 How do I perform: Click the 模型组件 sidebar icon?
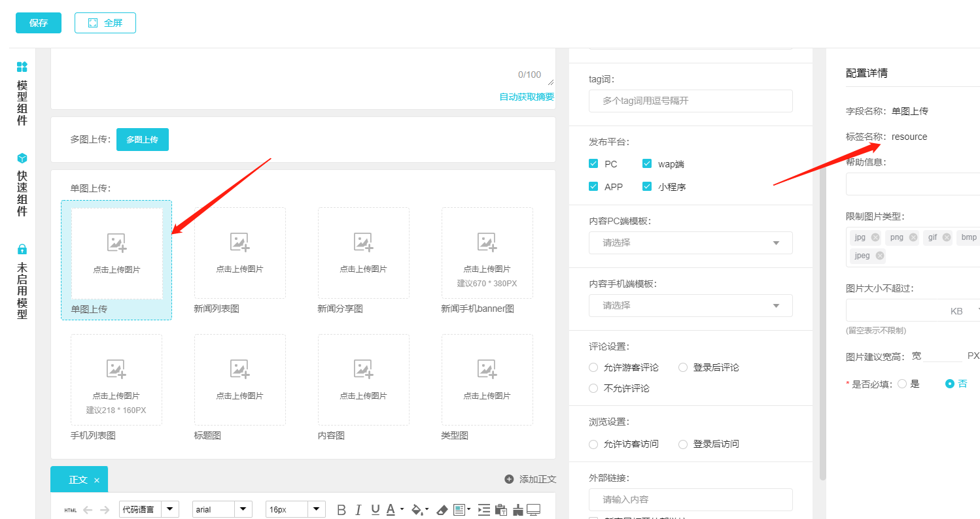point(22,67)
